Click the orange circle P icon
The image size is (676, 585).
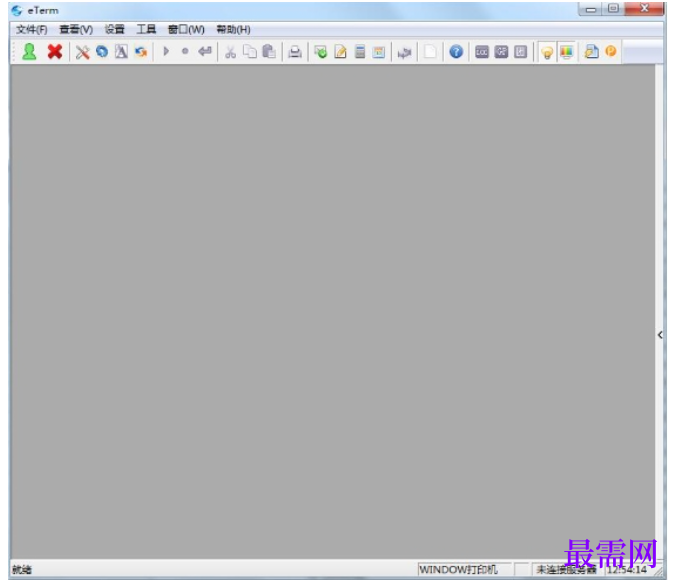coord(611,51)
